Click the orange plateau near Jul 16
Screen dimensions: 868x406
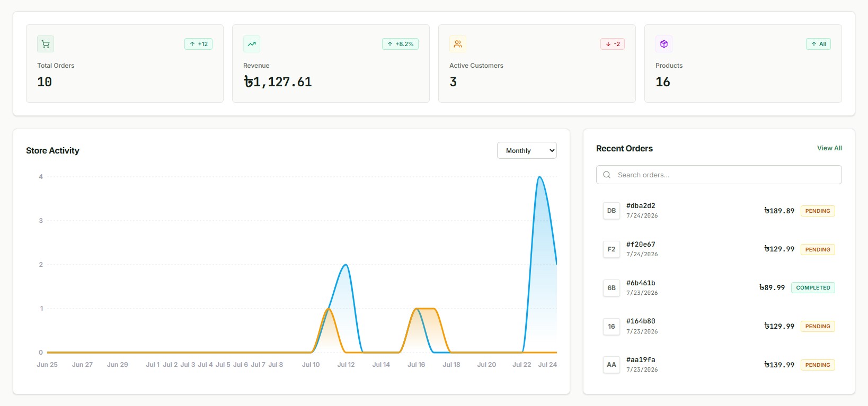point(426,309)
